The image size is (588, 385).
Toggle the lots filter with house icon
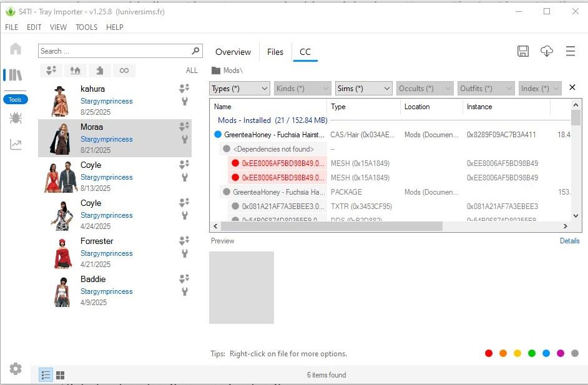76,71
